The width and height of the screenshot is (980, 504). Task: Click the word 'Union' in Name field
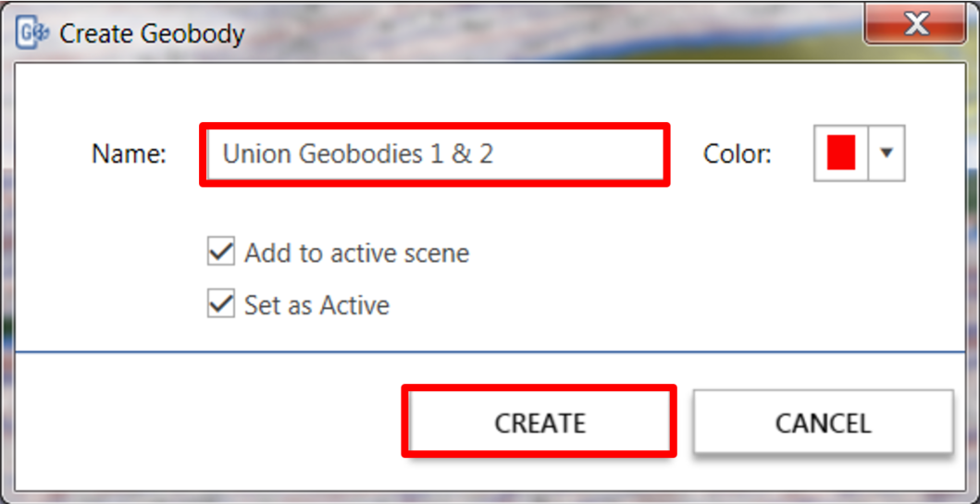click(256, 154)
